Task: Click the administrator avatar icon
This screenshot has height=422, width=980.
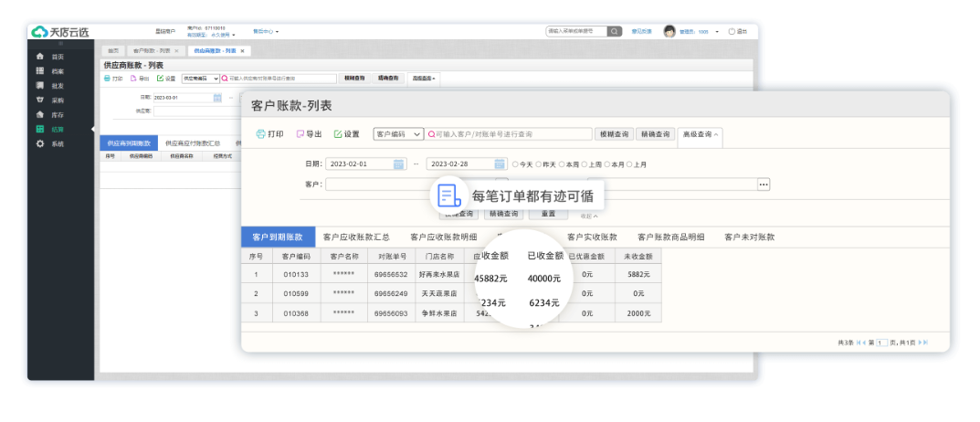Action: click(669, 31)
